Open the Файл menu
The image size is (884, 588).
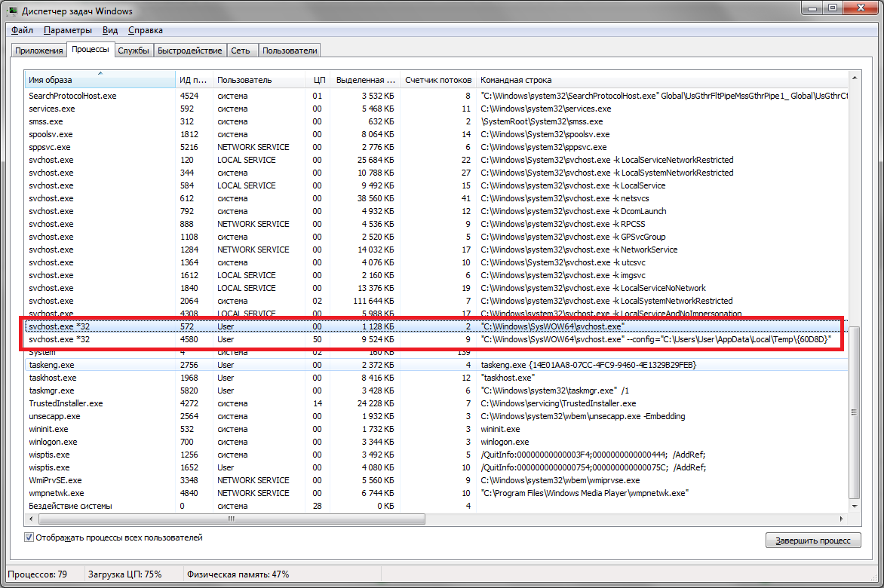(x=22, y=30)
